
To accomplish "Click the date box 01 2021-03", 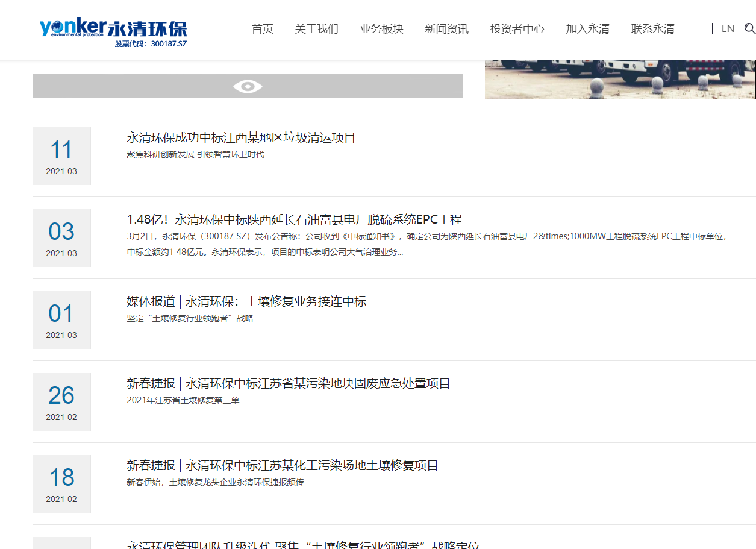I will click(62, 320).
